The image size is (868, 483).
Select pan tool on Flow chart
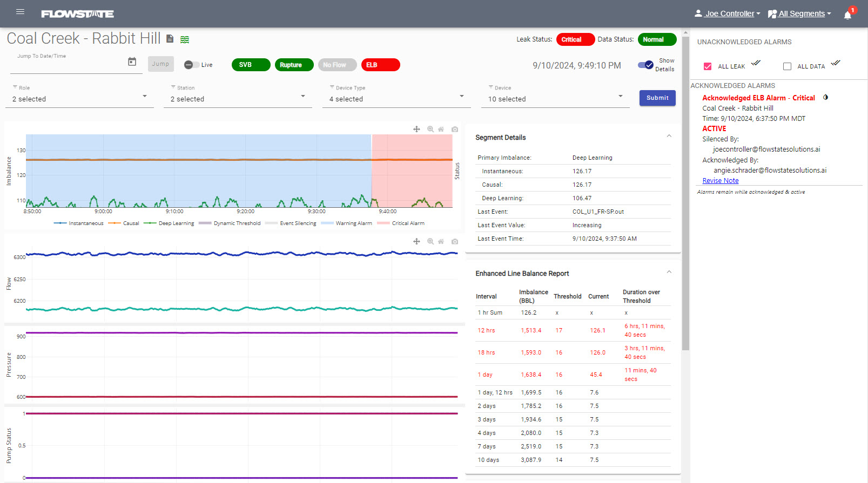coord(416,241)
